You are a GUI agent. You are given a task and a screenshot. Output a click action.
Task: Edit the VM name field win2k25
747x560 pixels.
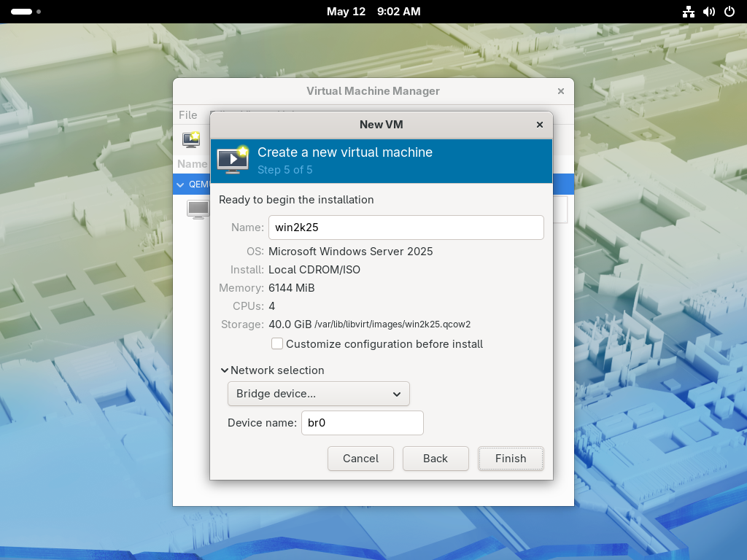click(406, 227)
